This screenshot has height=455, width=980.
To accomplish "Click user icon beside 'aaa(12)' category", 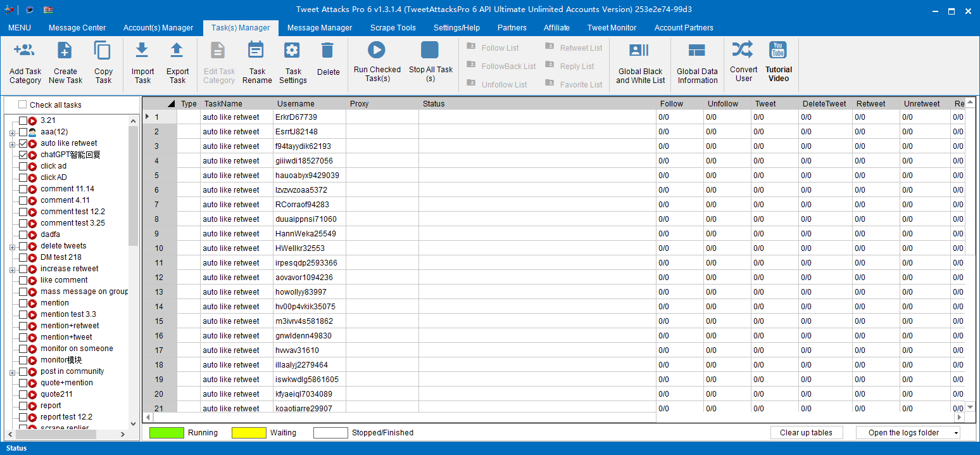I will tap(32, 132).
